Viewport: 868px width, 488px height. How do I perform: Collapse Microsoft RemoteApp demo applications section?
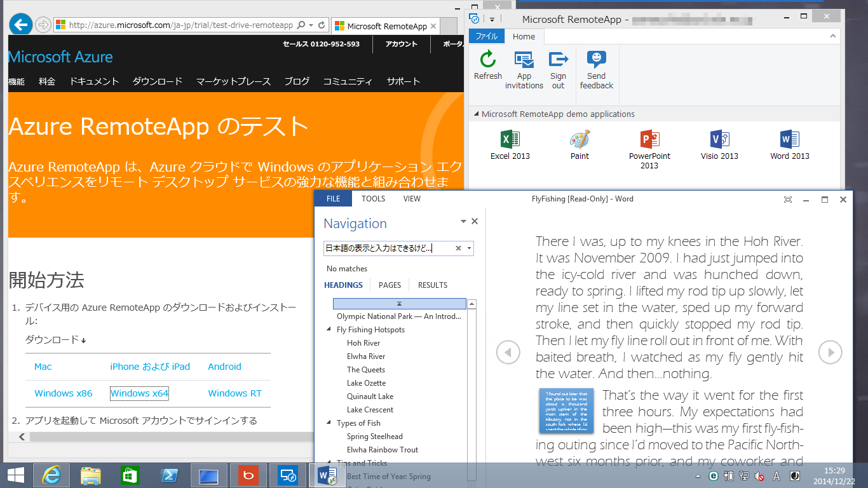tap(476, 114)
